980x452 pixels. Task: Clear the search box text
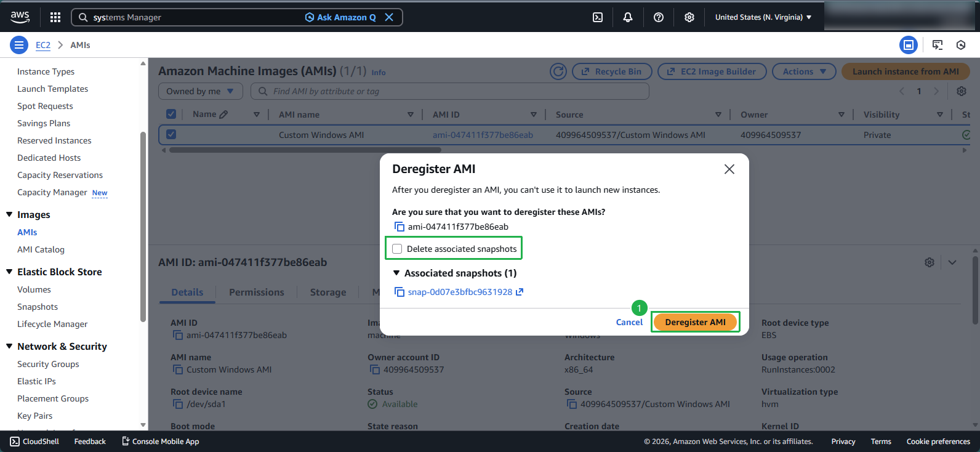pyautogui.click(x=389, y=17)
